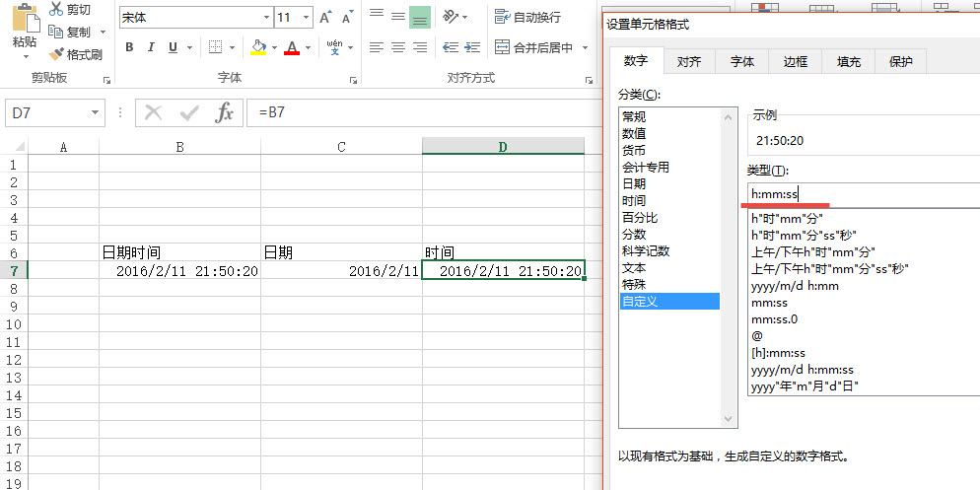Switch to the 保护 tab

pyautogui.click(x=900, y=61)
